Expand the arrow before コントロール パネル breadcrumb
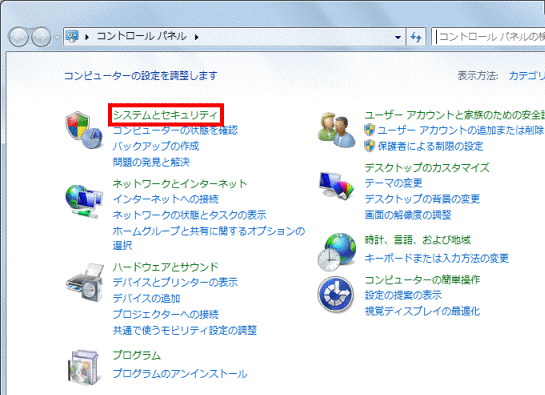Screen dimensions: 545x395 pyautogui.click(x=87, y=37)
